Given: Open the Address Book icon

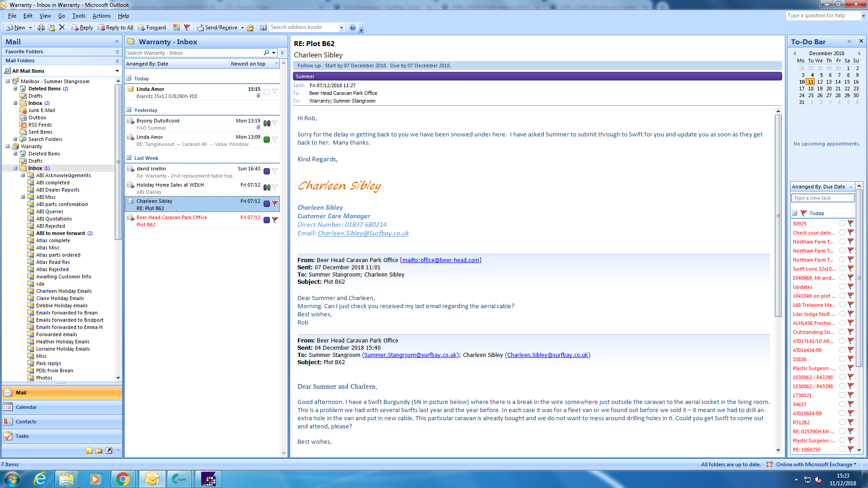Looking at the screenshot, I should pos(263,28).
